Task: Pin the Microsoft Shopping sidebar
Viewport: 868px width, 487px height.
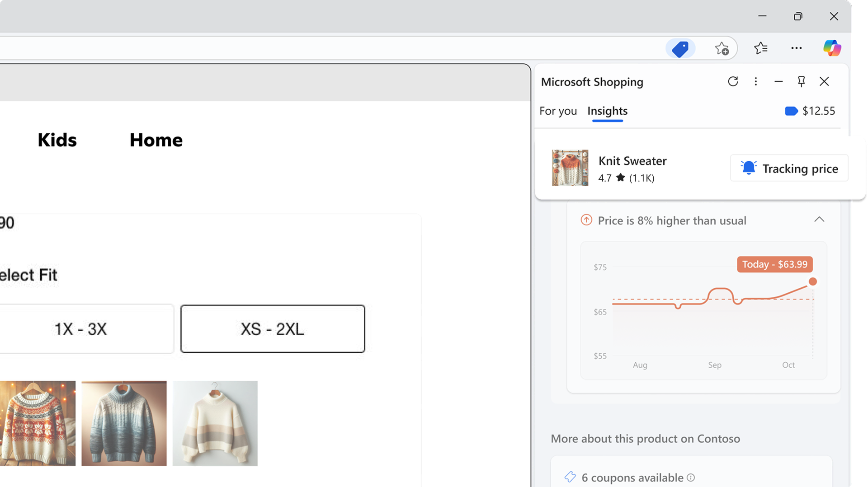Action: tap(801, 81)
